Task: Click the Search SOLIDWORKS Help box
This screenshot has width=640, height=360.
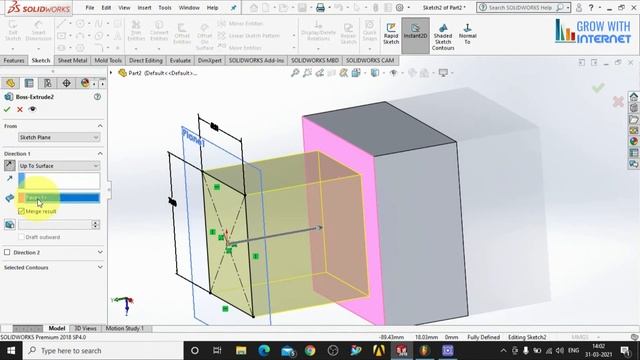Action: 522,7
